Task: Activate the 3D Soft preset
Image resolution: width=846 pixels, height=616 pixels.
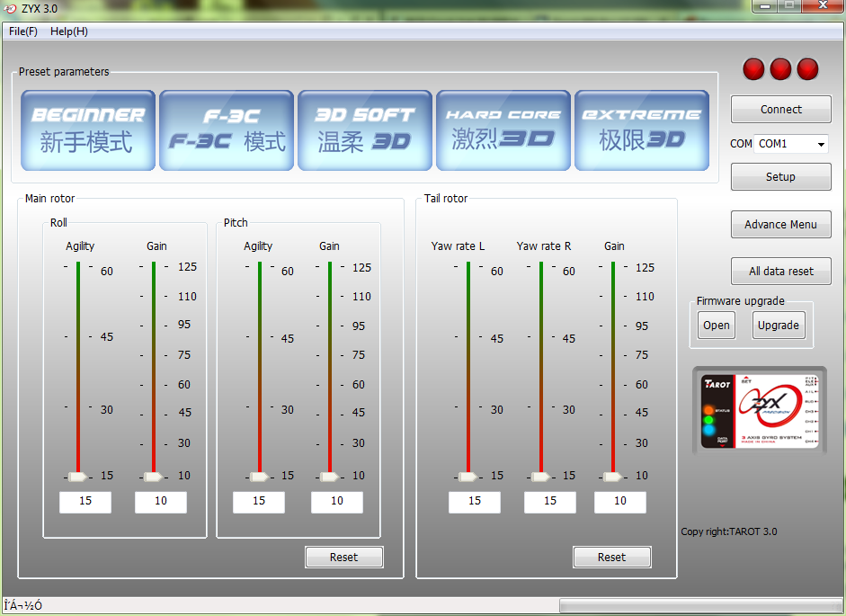Action: (365, 130)
